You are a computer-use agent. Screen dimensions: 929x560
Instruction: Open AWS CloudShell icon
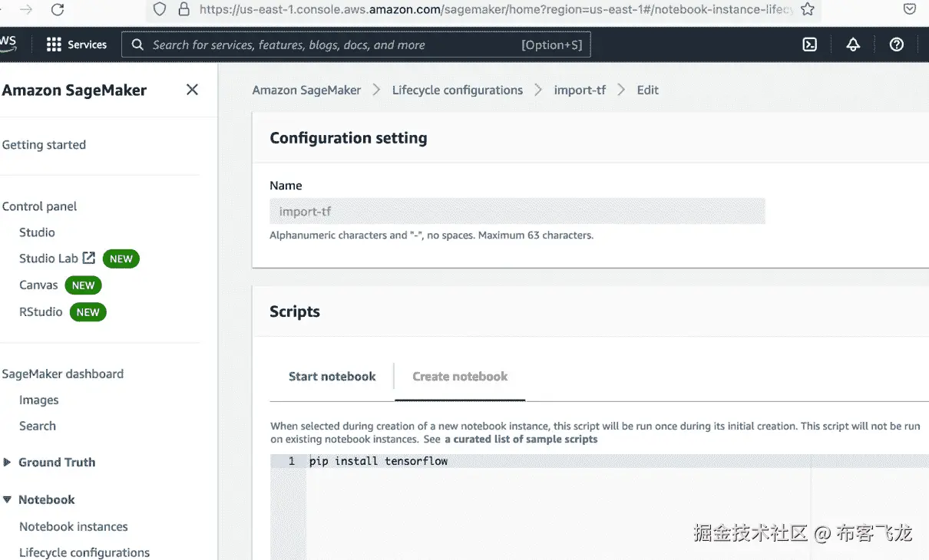pyautogui.click(x=809, y=44)
